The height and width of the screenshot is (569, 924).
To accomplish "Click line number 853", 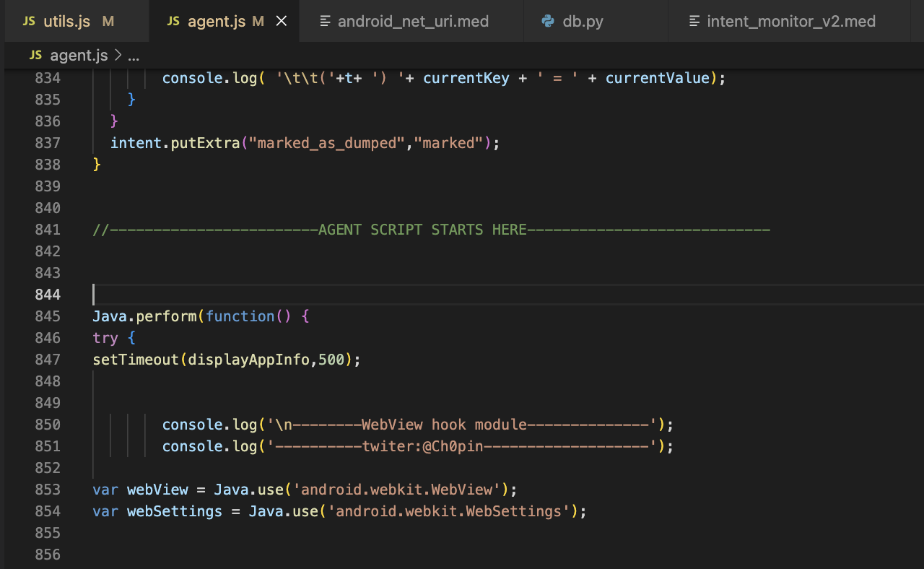I will click(47, 490).
